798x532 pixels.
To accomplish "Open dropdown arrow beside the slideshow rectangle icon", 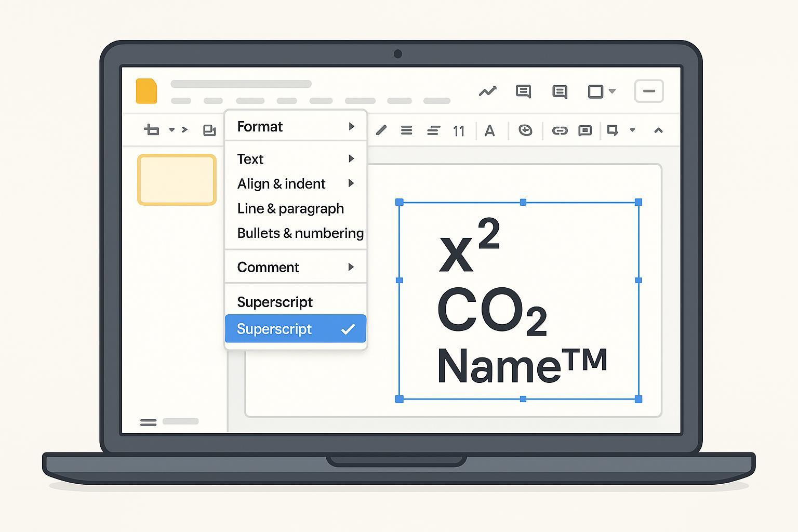I will pos(612,91).
